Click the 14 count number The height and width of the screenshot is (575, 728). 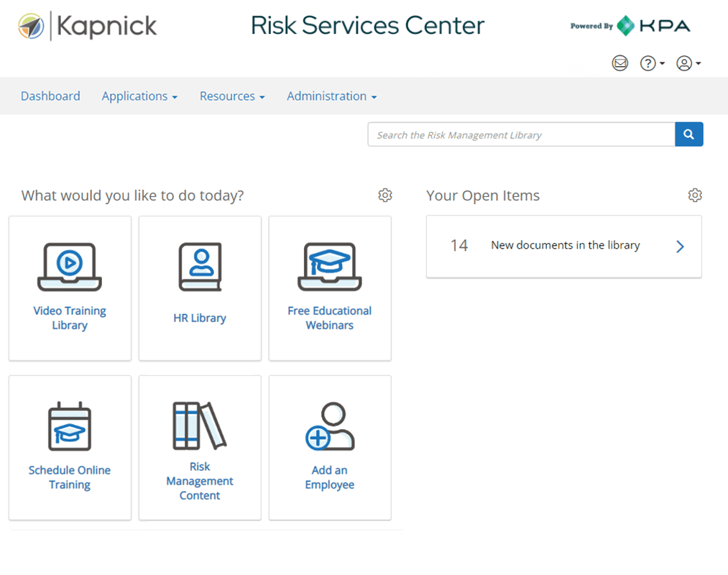click(459, 245)
